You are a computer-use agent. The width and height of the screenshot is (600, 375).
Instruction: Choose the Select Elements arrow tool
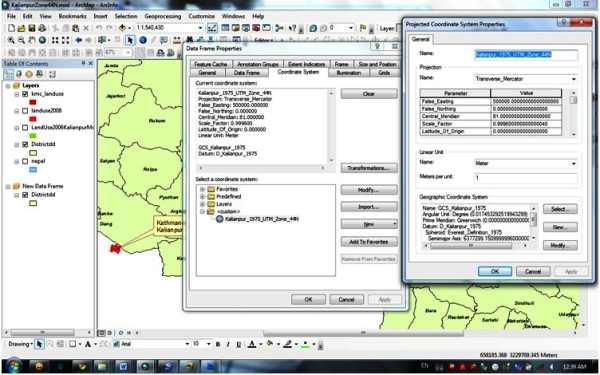click(x=130, y=40)
